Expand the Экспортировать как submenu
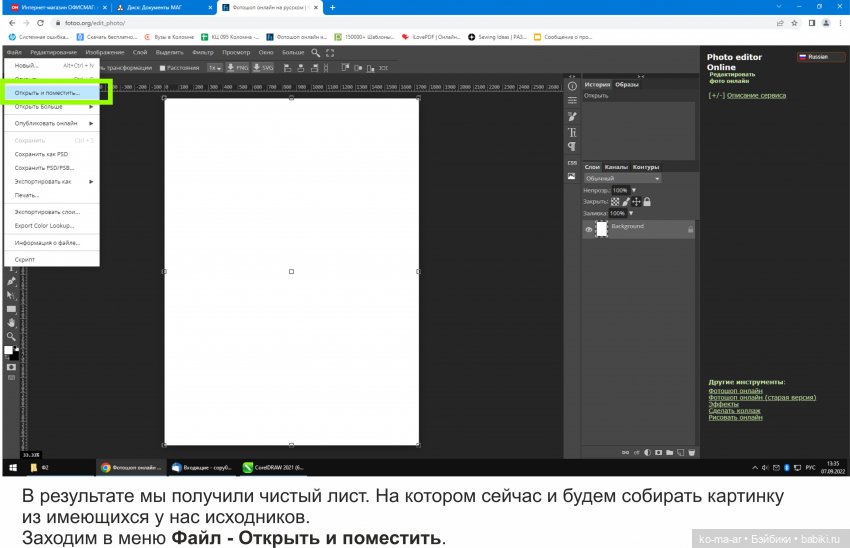Screen dimensions: 850x548 [53, 182]
